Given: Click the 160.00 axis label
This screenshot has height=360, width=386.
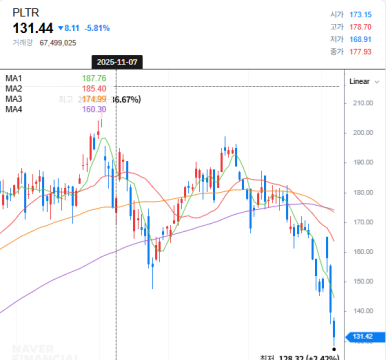Looking at the screenshot, I should coord(363,252).
